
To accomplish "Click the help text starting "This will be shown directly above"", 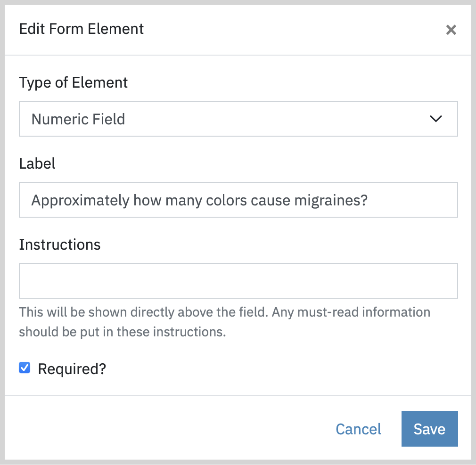I will (225, 322).
